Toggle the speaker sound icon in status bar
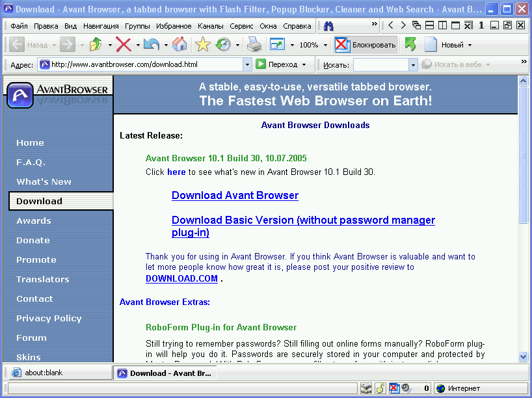532x398 pixels. pyautogui.click(x=406, y=388)
